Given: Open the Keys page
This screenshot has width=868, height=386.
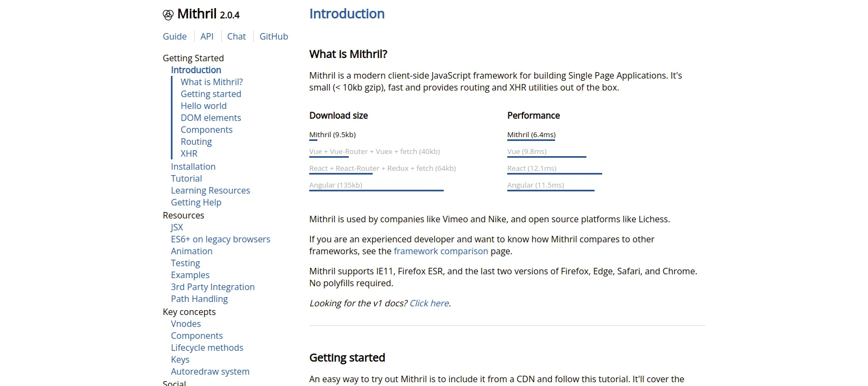Looking at the screenshot, I should (x=180, y=359).
